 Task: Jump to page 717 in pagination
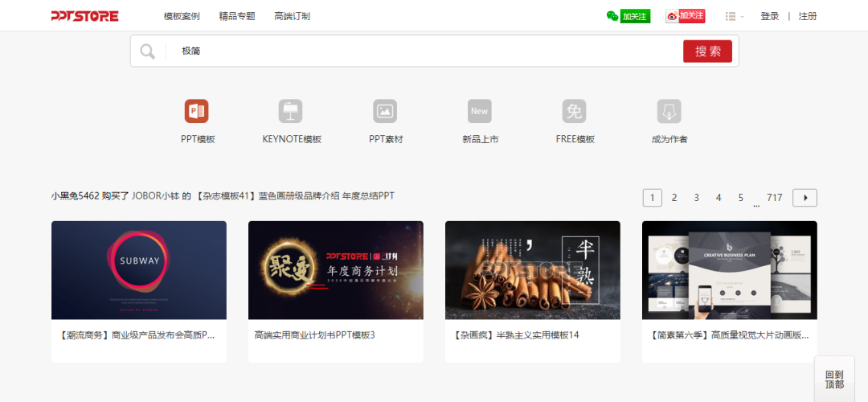click(x=774, y=198)
